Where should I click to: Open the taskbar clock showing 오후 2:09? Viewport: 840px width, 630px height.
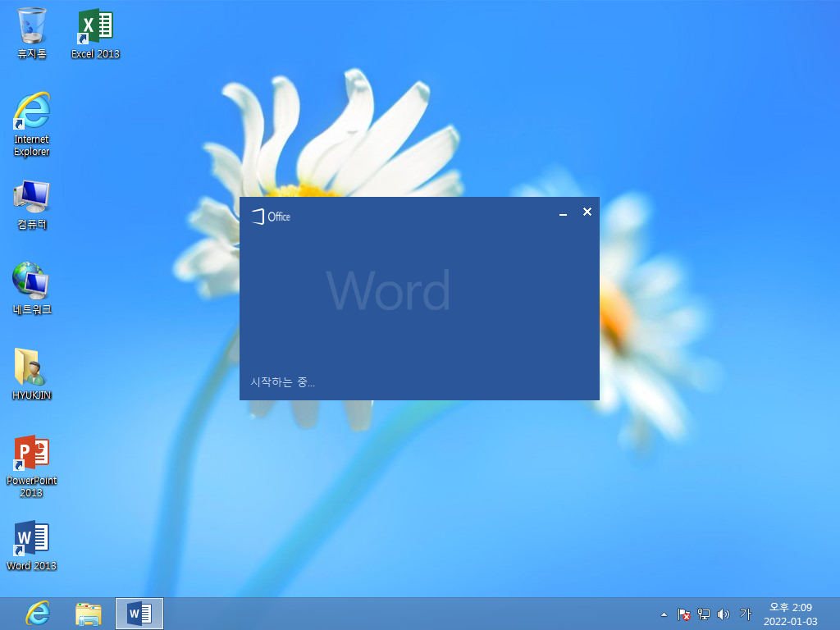click(x=790, y=614)
